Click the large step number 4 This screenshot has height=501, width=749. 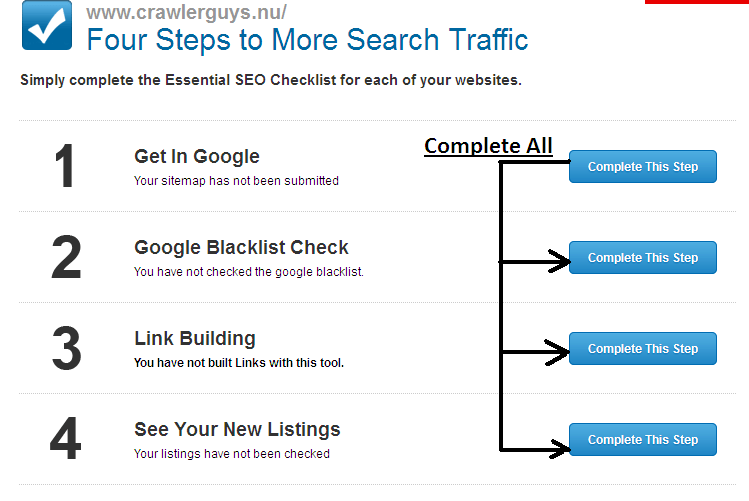[65, 438]
